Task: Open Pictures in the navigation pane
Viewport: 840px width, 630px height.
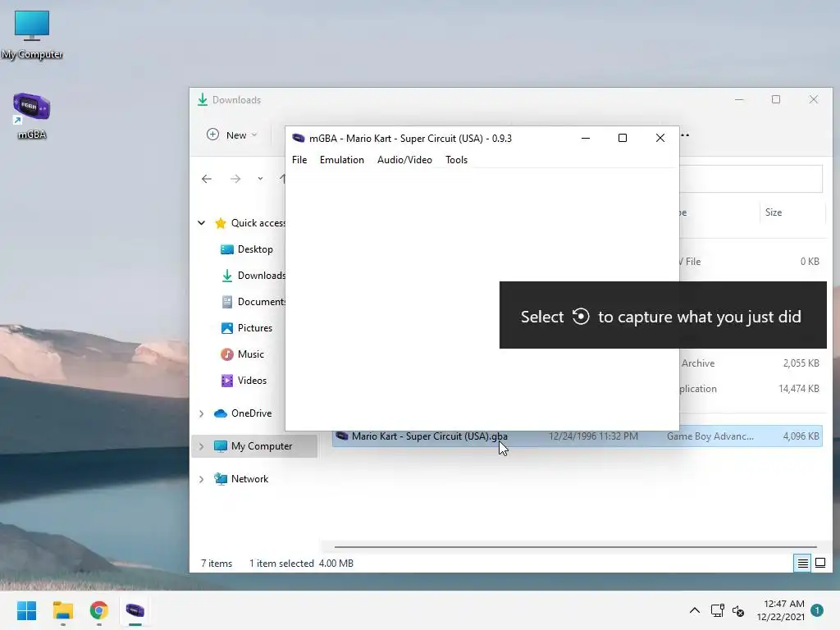Action: coord(255,328)
